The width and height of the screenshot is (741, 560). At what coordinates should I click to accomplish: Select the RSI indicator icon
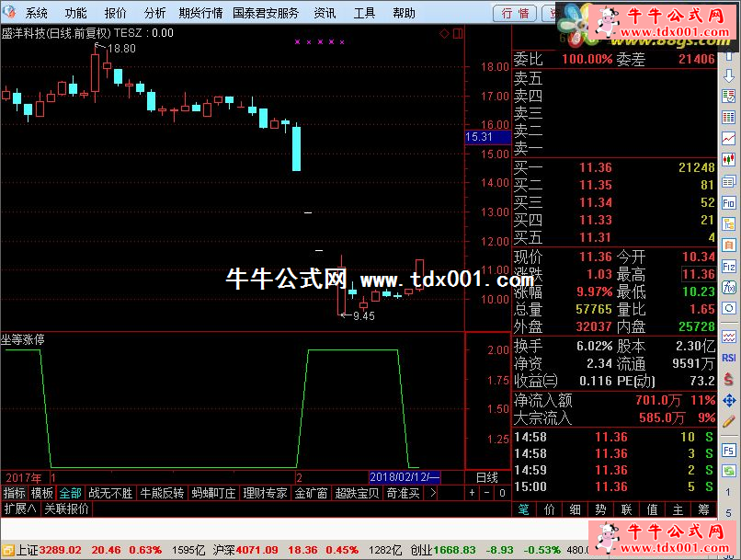(x=729, y=358)
